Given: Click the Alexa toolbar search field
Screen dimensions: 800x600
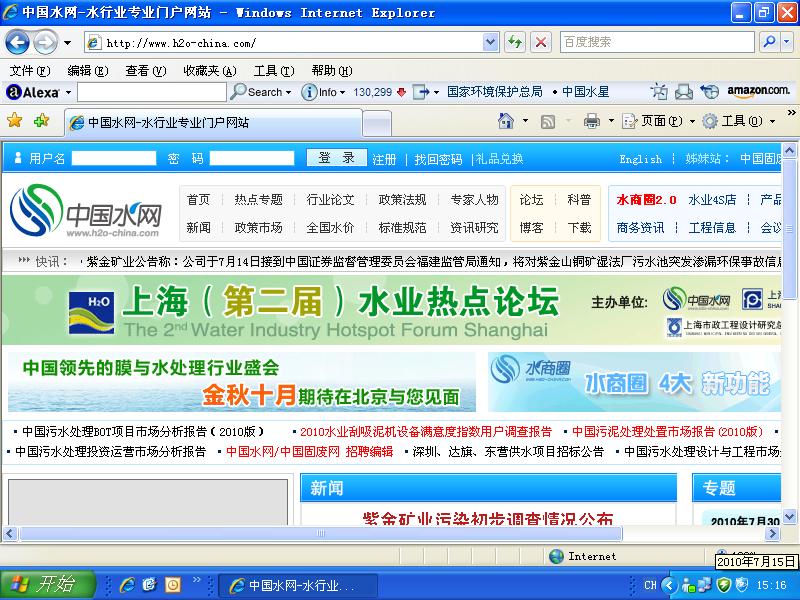Looking at the screenshot, I should (x=152, y=92).
